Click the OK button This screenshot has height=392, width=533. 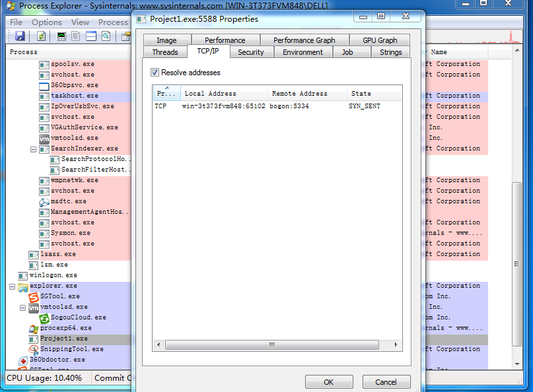tap(329, 382)
